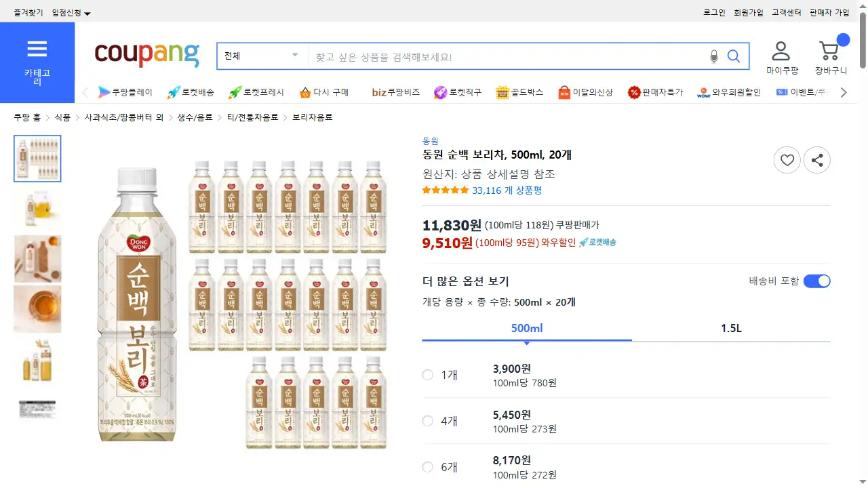
Task: Open 고객센터 link
Action: tap(787, 13)
